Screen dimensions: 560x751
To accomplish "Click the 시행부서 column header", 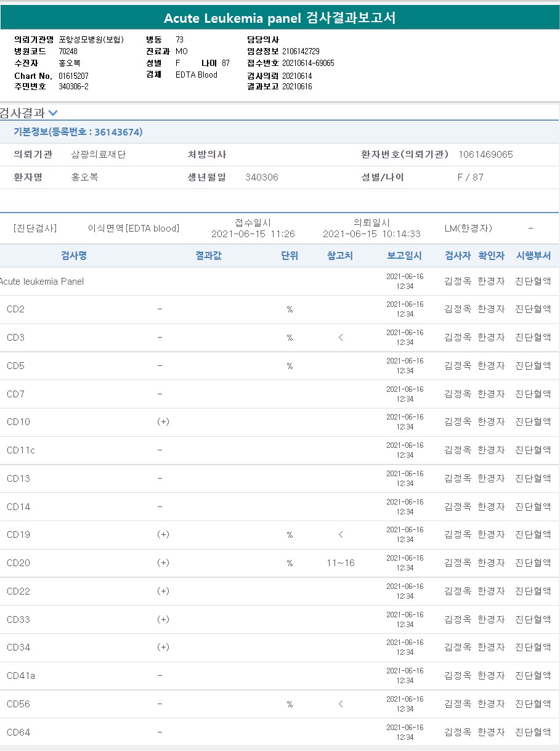I will click(x=533, y=256).
